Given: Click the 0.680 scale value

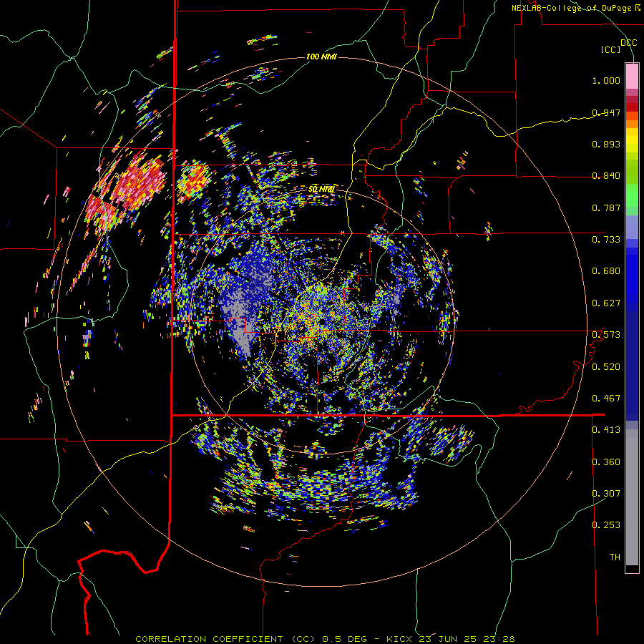Looking at the screenshot, I should pyautogui.click(x=606, y=271).
